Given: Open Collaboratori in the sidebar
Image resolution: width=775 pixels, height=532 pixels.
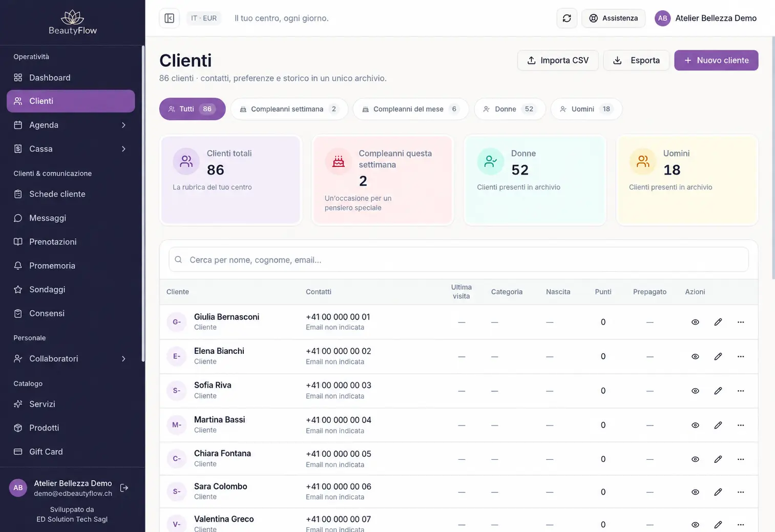Looking at the screenshot, I should (71, 358).
